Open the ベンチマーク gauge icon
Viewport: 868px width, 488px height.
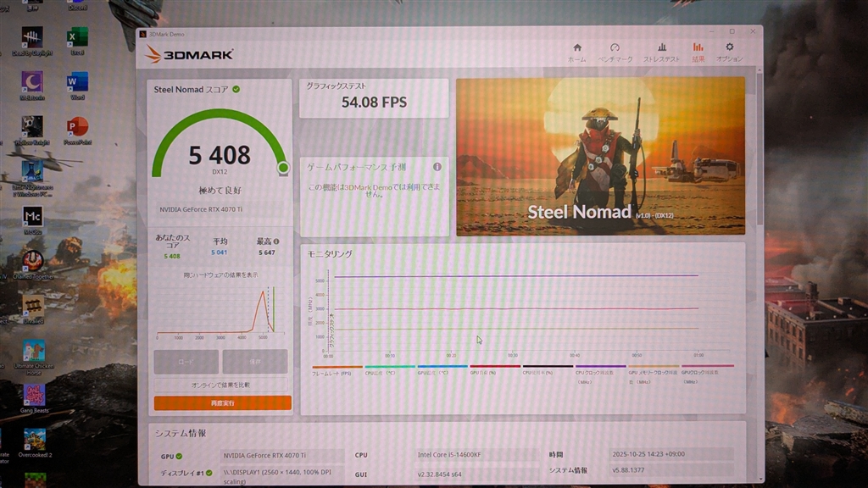pyautogui.click(x=615, y=47)
